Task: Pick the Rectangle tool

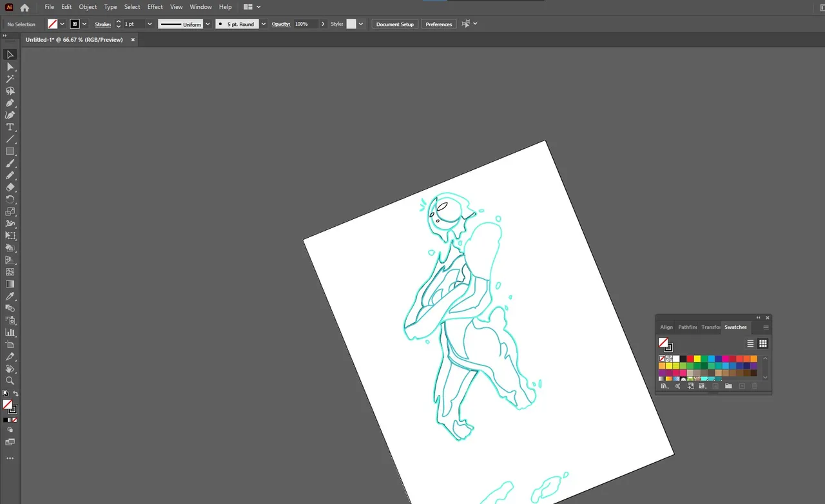Action: 10,151
